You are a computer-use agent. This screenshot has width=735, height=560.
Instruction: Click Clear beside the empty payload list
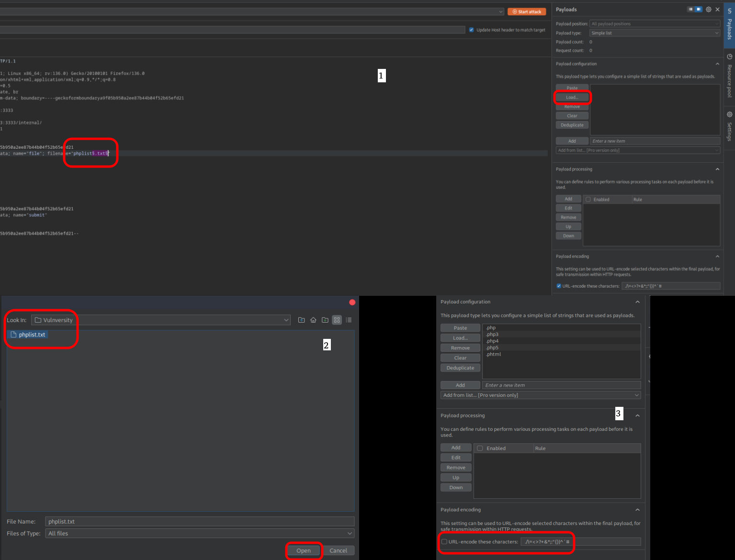point(572,116)
